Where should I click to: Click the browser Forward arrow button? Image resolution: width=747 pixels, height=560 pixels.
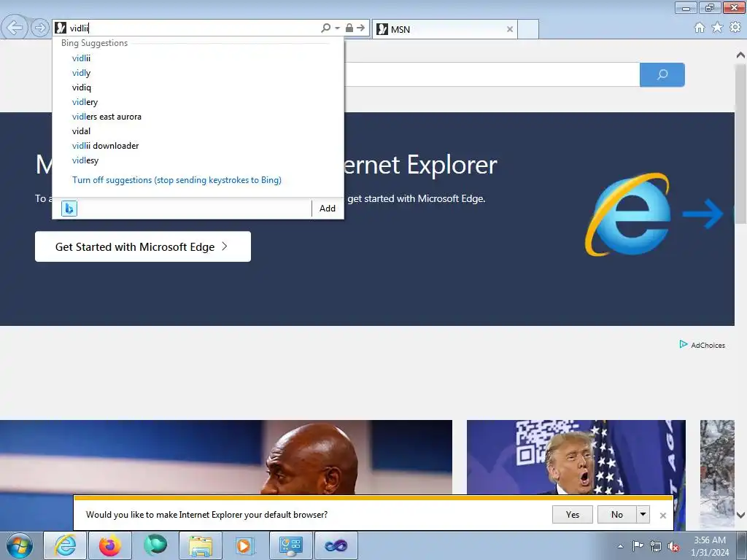pyautogui.click(x=40, y=28)
